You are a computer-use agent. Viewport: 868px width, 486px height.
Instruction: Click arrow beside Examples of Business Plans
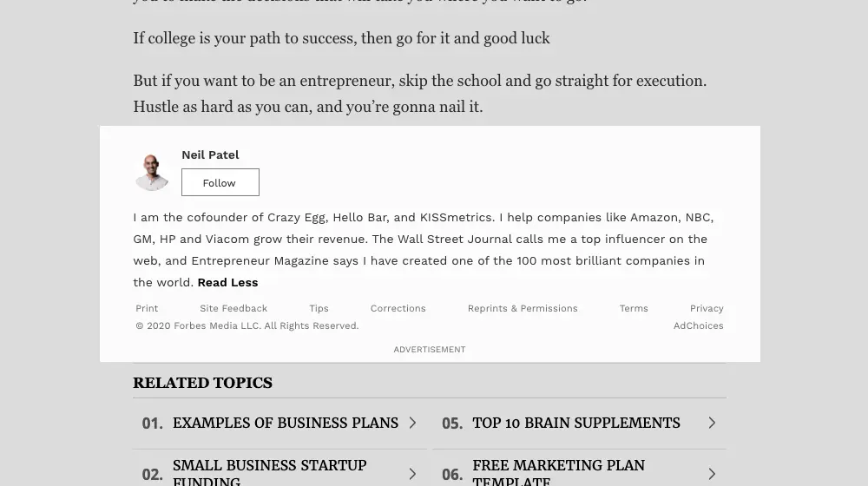412,423
